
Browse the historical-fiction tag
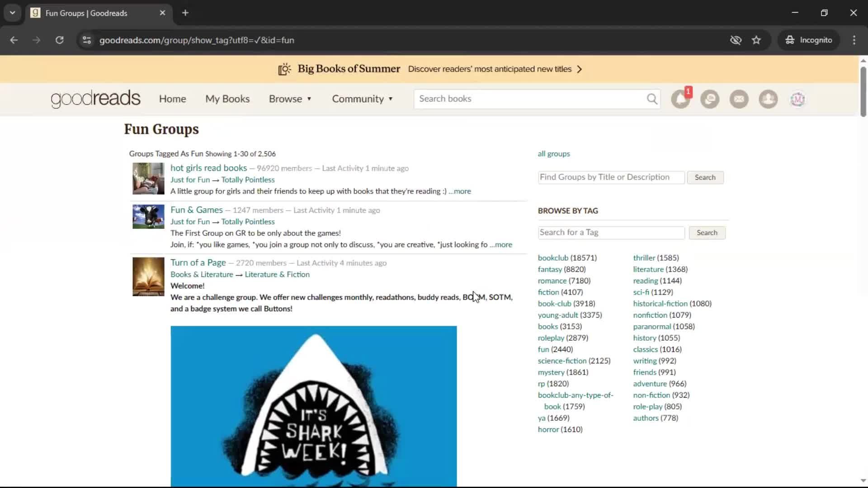tap(660, 304)
